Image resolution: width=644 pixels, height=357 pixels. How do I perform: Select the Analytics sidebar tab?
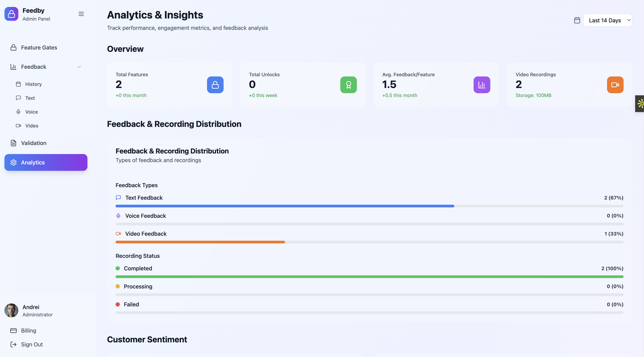46,163
